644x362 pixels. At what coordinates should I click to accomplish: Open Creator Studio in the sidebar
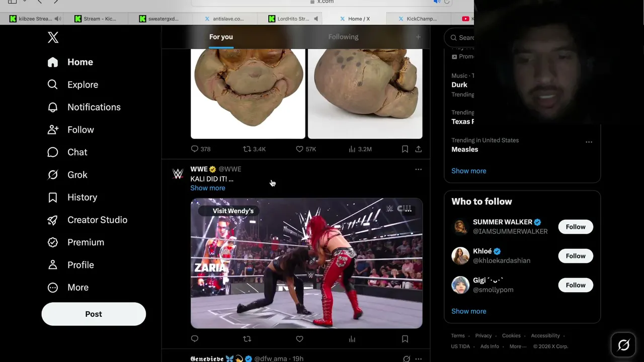87,220
